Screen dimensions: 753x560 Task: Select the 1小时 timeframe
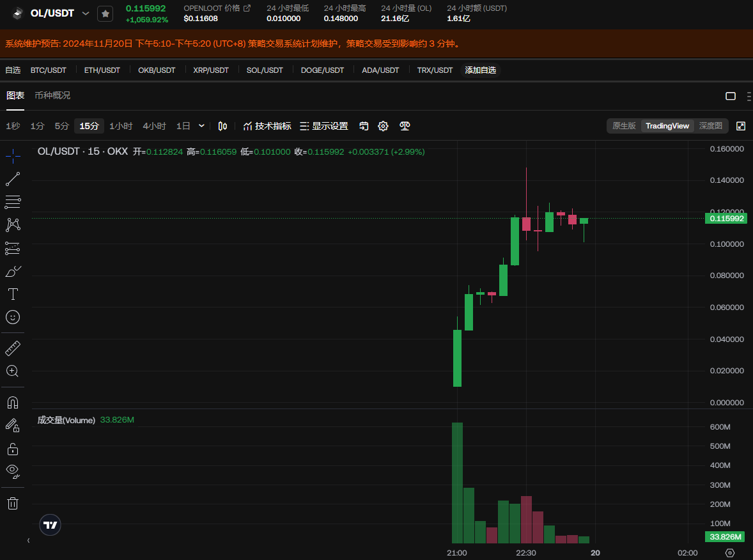pyautogui.click(x=121, y=126)
